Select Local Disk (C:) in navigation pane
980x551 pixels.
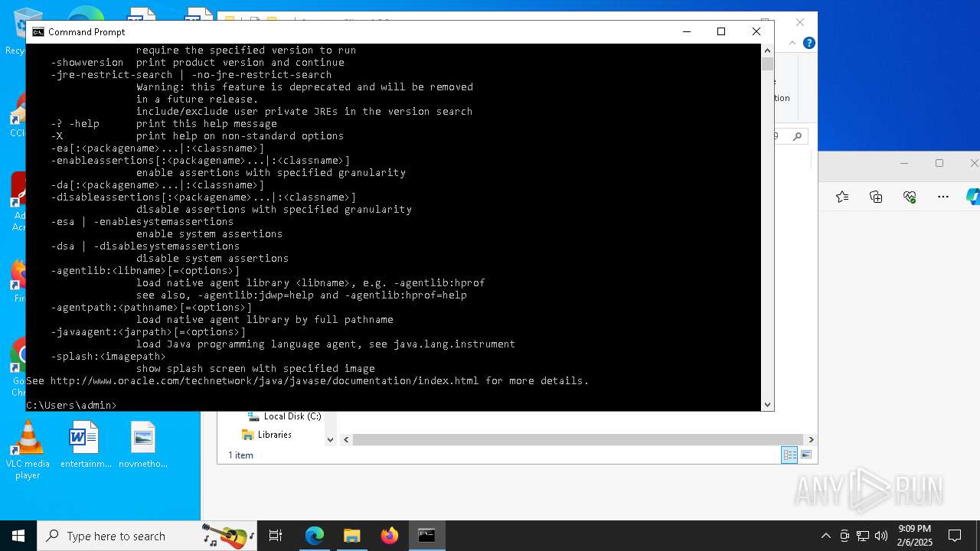[283, 416]
